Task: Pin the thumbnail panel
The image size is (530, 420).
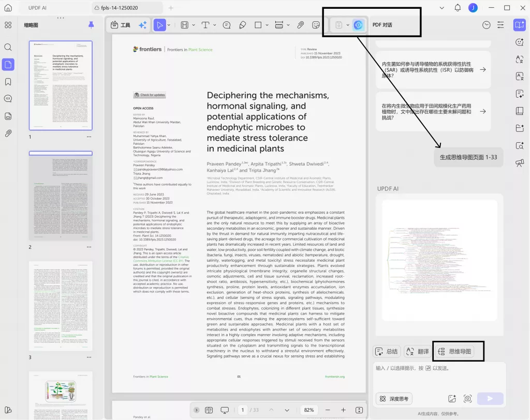Action: click(x=91, y=25)
